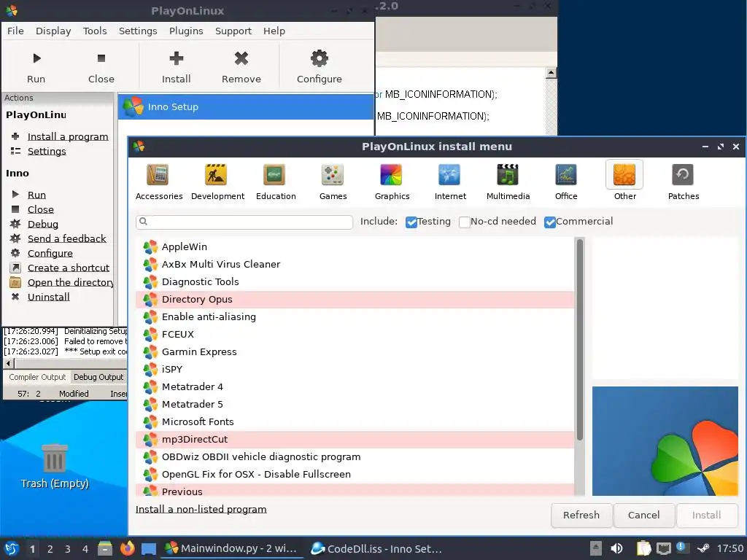The height and width of the screenshot is (560, 747).
Task: Select Metatrader 4 in the list
Action: coord(355,386)
